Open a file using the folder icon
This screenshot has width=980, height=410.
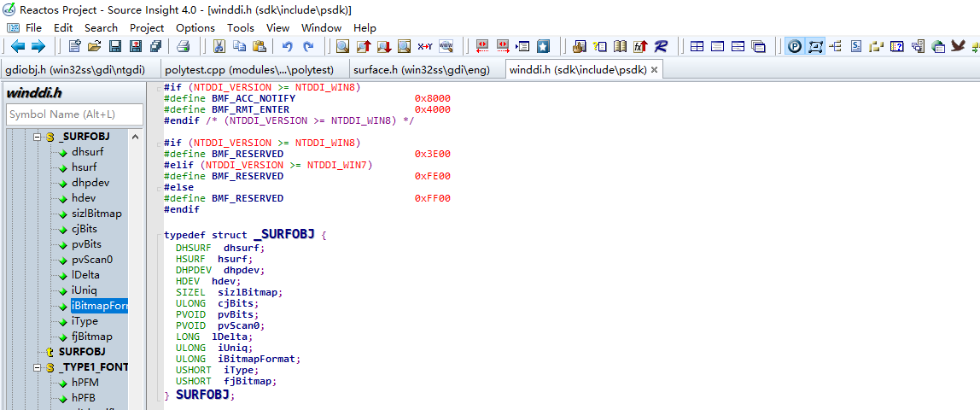click(x=95, y=46)
